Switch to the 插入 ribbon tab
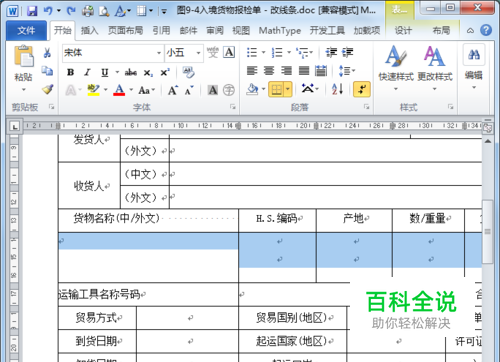 click(89, 31)
